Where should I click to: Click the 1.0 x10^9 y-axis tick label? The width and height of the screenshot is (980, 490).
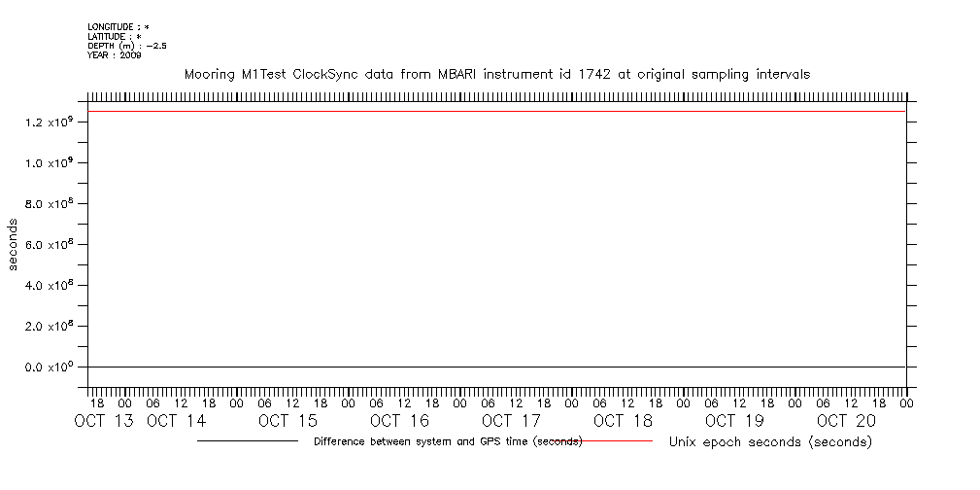tap(53, 162)
